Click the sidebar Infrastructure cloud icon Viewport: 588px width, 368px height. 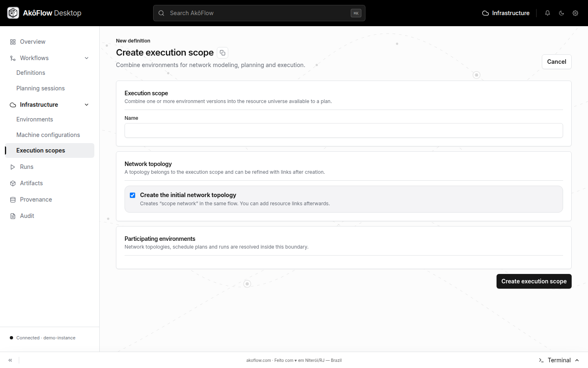(x=13, y=105)
